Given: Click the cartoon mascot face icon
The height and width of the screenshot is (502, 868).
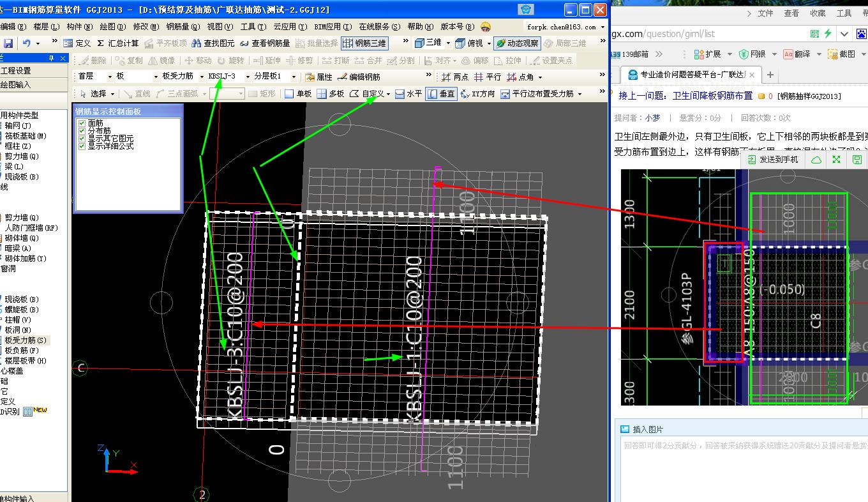Looking at the screenshot, I should click(486, 26).
